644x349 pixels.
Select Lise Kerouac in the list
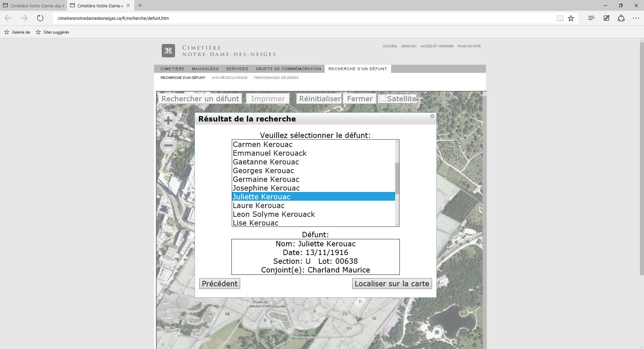(314, 223)
